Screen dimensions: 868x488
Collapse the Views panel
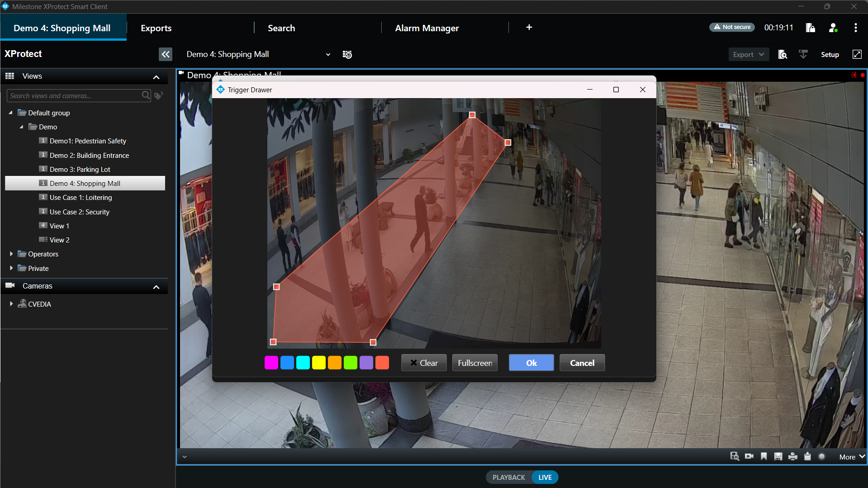pyautogui.click(x=157, y=77)
